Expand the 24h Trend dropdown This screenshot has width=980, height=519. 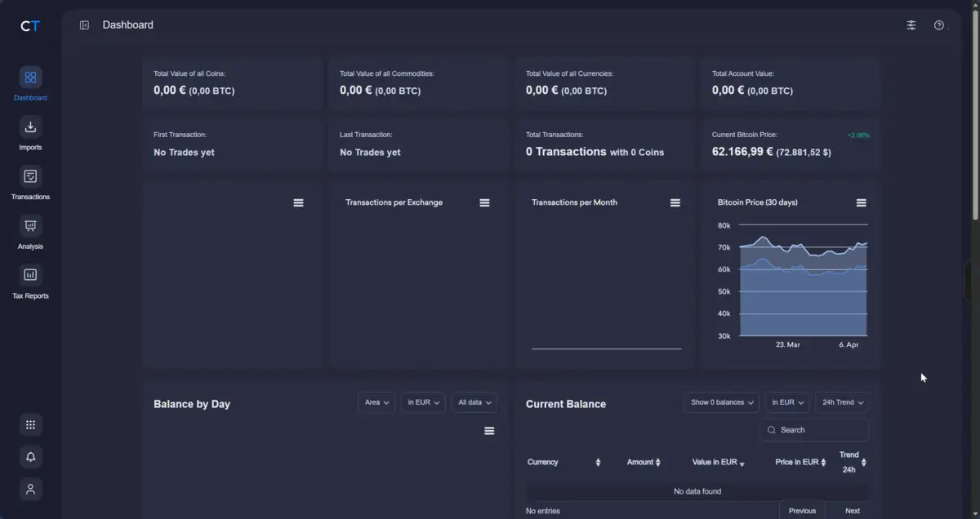(842, 401)
